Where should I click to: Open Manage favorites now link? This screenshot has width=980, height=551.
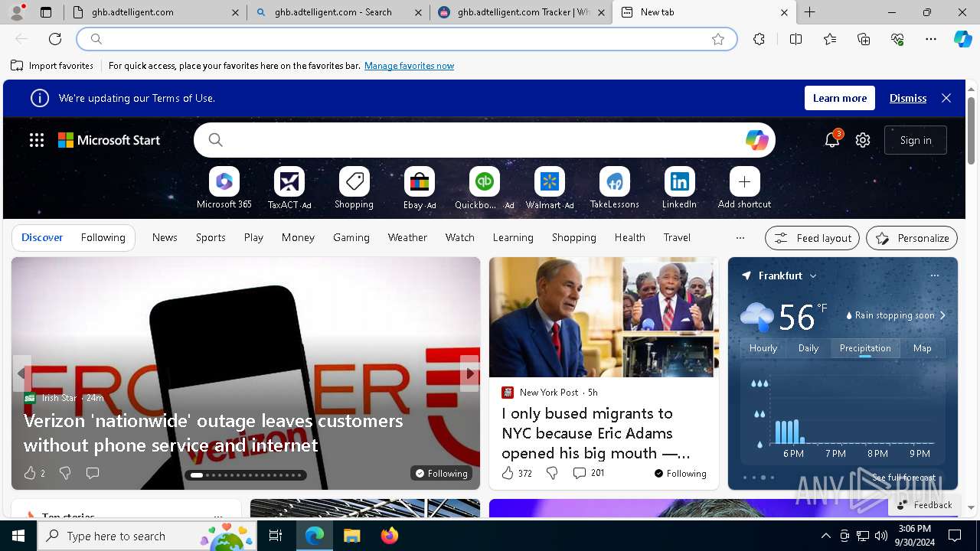409,66
